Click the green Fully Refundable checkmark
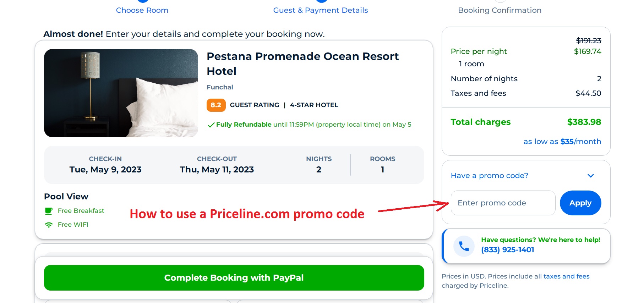 [x=211, y=125]
